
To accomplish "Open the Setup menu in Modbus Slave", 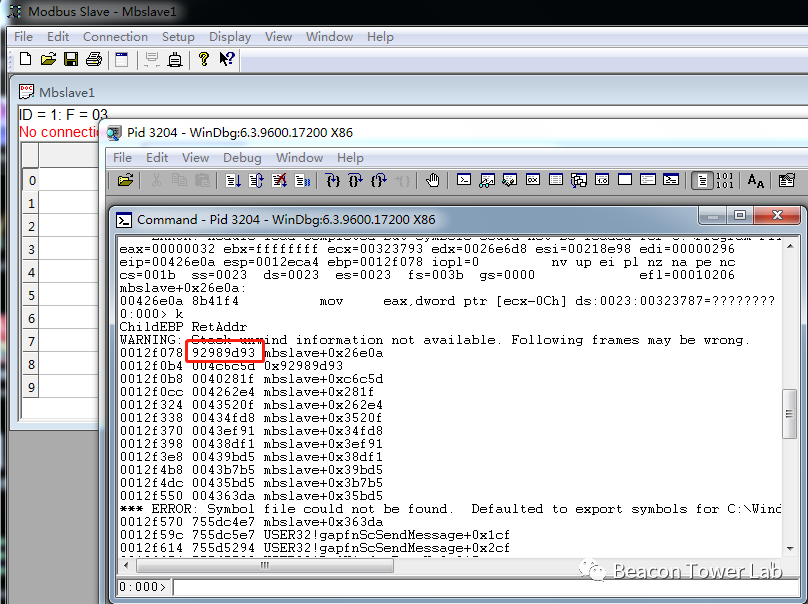I will click(x=178, y=37).
